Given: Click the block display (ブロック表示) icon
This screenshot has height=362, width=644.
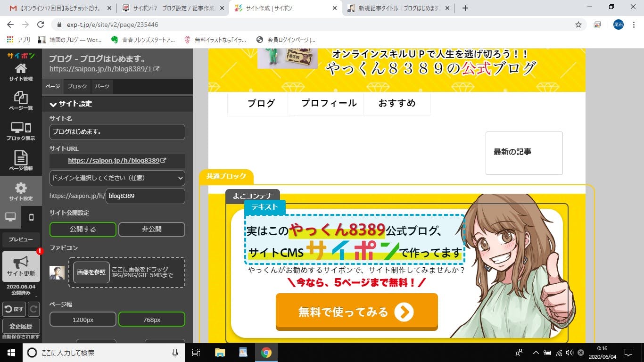Looking at the screenshot, I should 21,131.
